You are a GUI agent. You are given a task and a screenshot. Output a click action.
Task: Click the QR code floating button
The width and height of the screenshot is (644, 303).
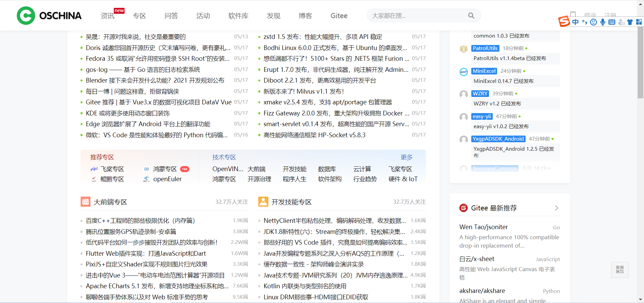620,269
